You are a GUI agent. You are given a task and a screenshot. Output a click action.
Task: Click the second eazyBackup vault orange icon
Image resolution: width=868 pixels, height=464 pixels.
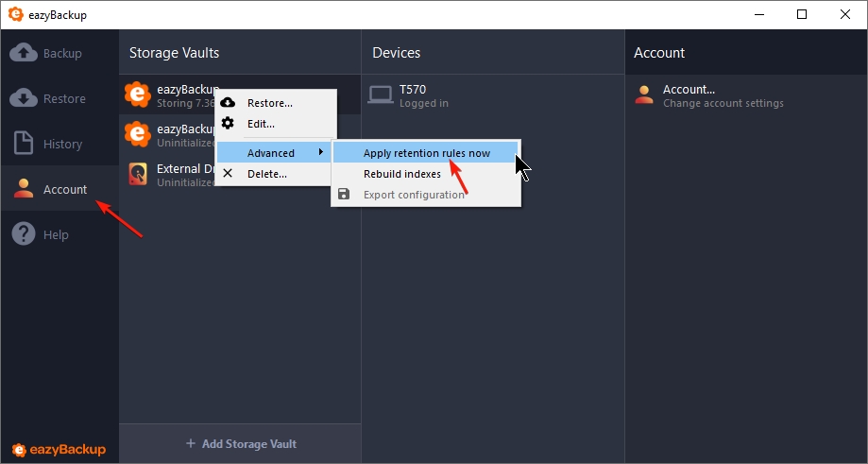[x=138, y=134]
